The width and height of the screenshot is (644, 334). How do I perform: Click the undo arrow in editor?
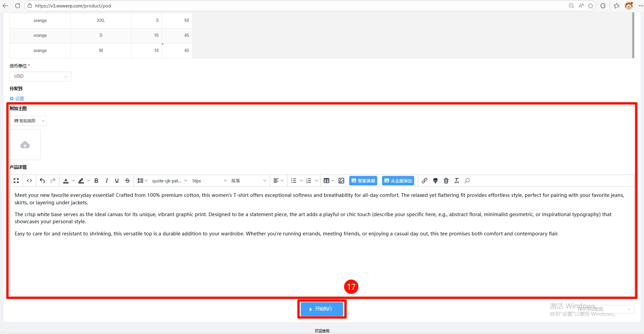tap(42, 181)
